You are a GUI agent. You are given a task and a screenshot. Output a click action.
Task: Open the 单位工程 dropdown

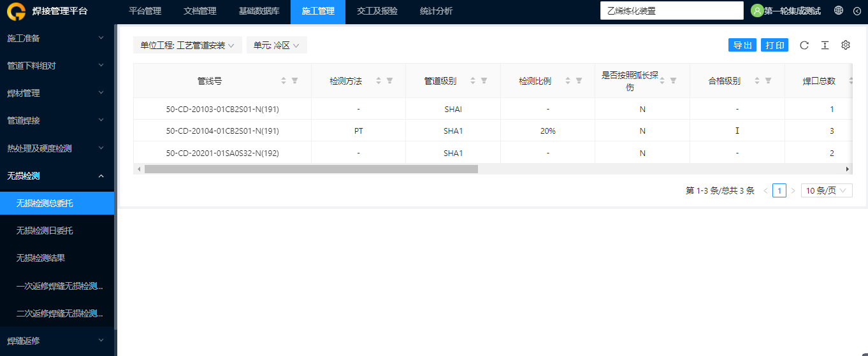pyautogui.click(x=187, y=45)
